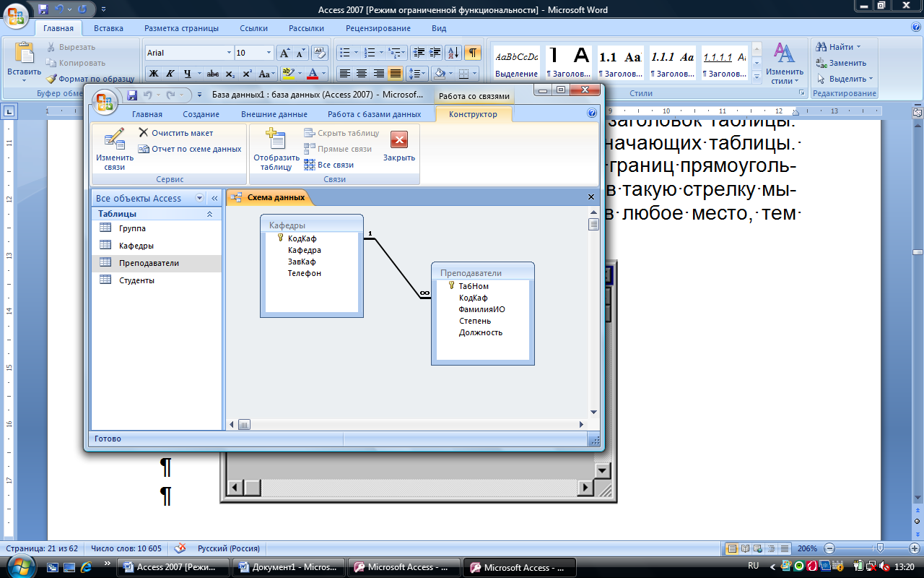Click subscript x₂ icon in Word
This screenshot has width=924, height=578.
point(230,74)
